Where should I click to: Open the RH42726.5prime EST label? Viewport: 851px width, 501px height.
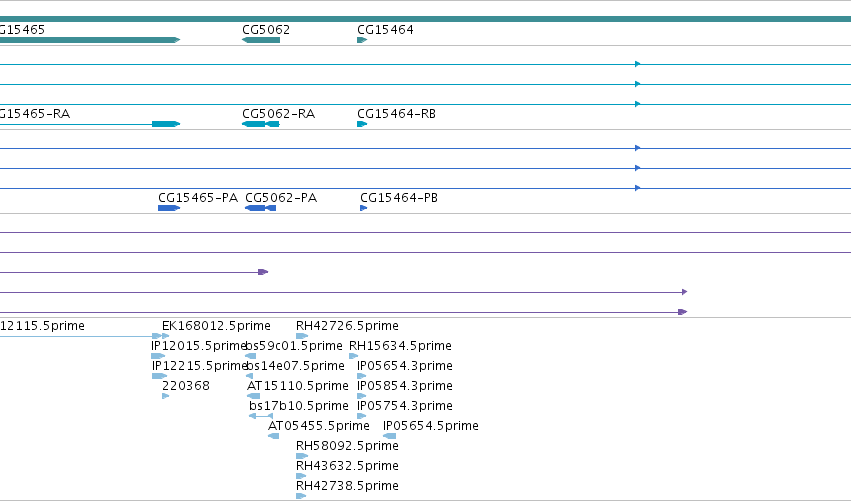(x=347, y=326)
